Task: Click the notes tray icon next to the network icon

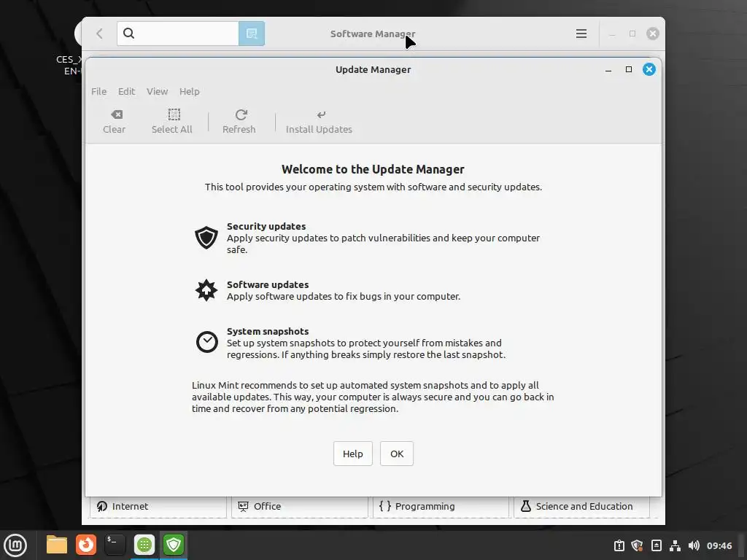Action: 656,545
